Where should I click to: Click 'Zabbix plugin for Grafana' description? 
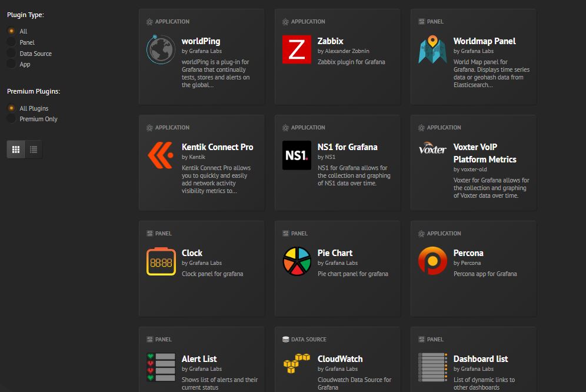351,62
